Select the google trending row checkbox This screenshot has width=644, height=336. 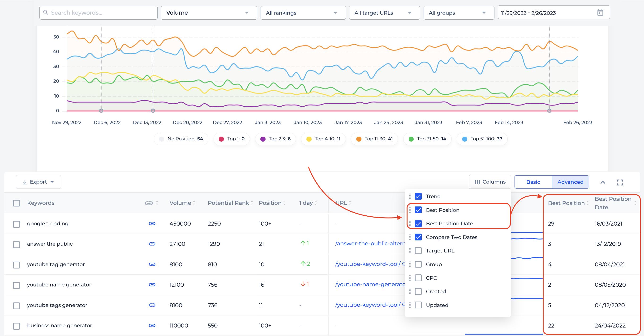click(x=17, y=224)
